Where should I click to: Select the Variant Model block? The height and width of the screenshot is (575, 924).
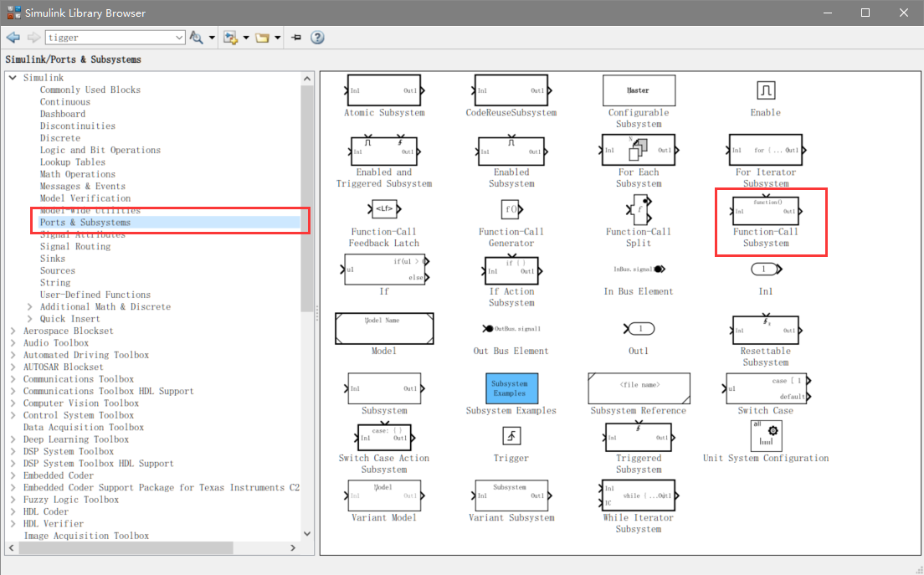pyautogui.click(x=384, y=495)
